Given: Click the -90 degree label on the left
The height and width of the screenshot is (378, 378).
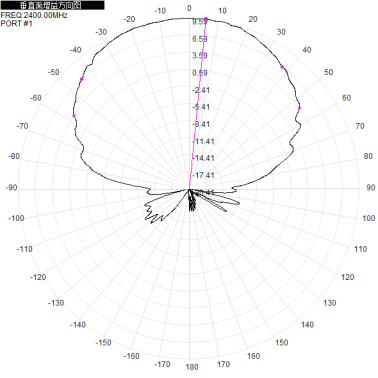Looking at the screenshot, I should pos(11,188).
